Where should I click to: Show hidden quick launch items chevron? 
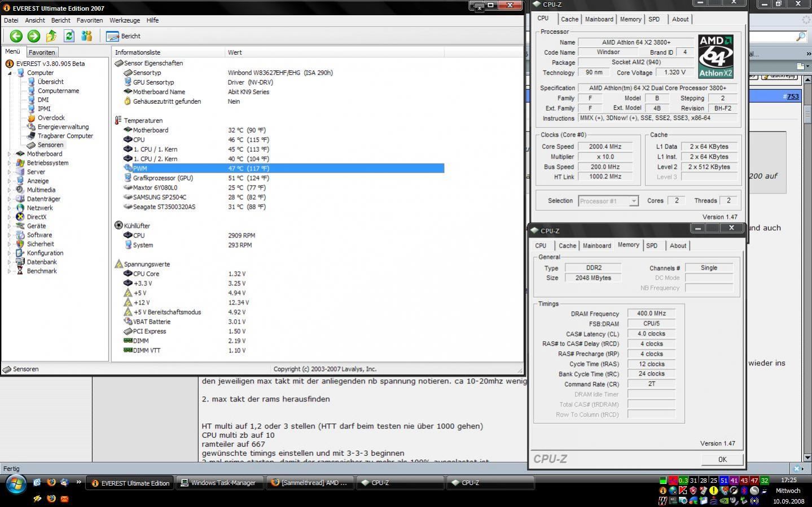pos(78,482)
